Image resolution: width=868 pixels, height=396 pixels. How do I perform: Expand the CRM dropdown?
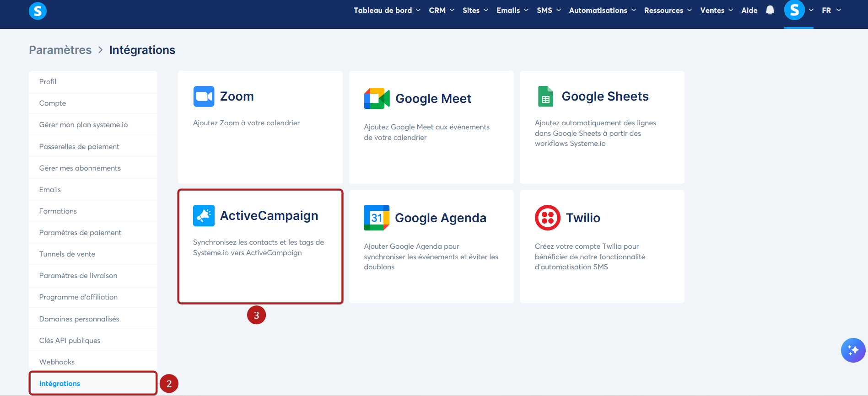442,10
